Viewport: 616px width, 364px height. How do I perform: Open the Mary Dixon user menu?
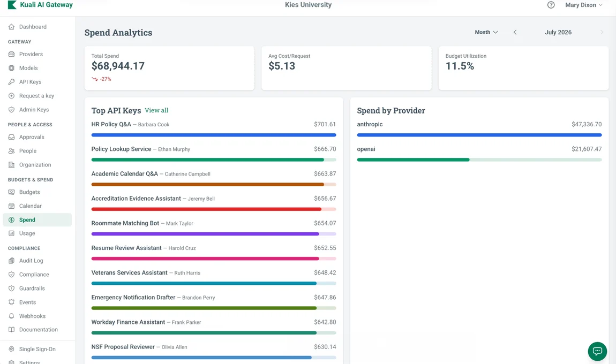[x=583, y=5]
